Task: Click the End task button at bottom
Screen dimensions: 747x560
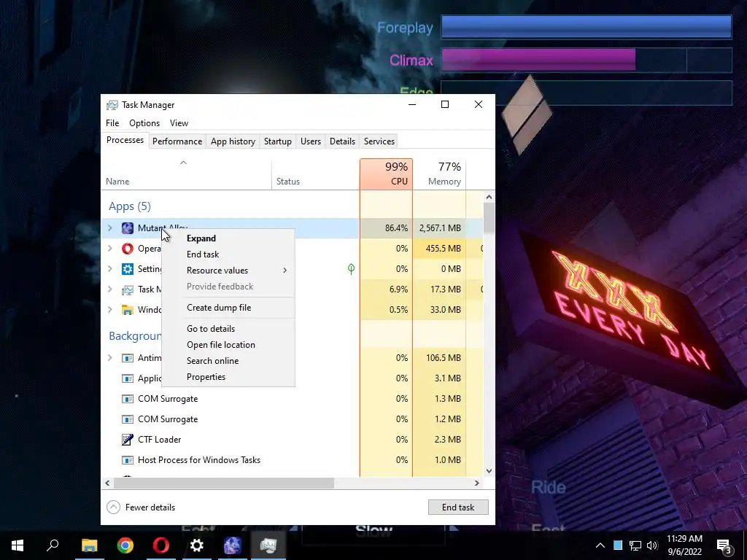Action: pyautogui.click(x=458, y=507)
